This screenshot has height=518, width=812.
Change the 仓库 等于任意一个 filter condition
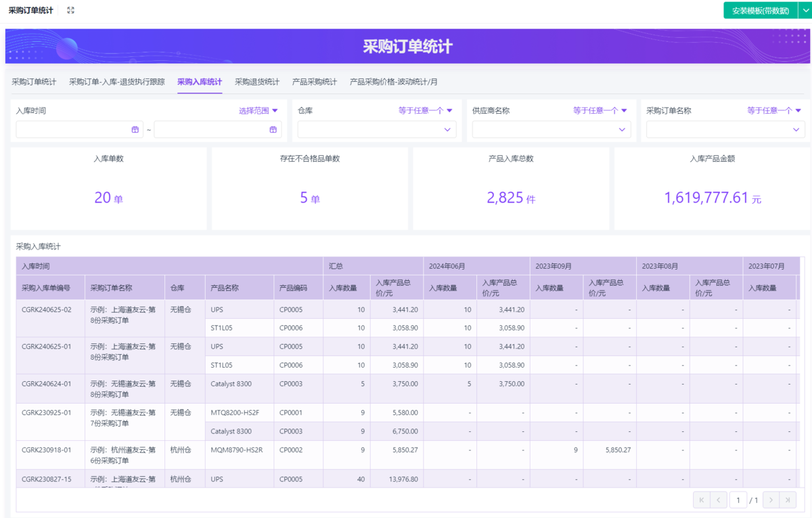pos(425,110)
